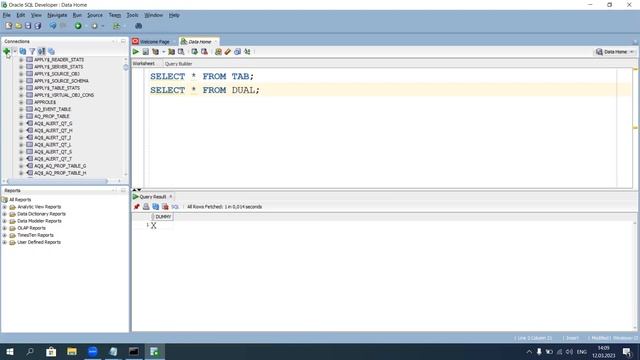The width and height of the screenshot is (640, 360).
Task: Click the Print icon in Query Result toolbar
Action: click(146, 207)
